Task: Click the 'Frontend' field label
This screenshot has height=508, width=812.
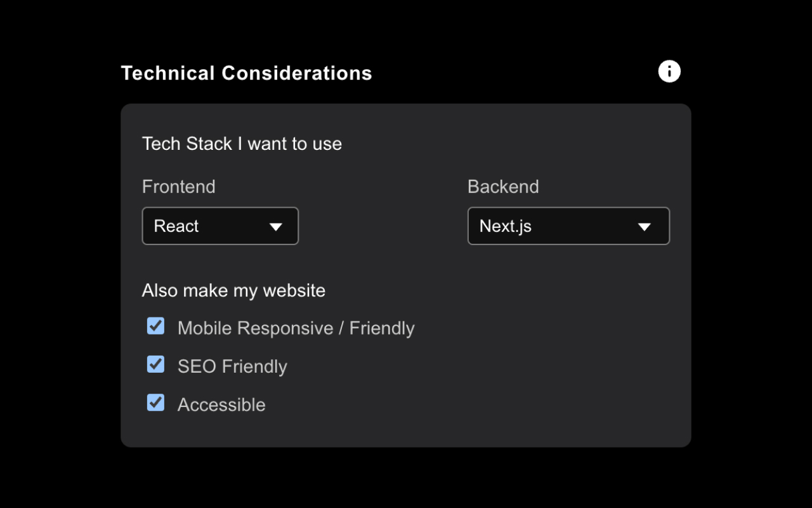Action: [178, 187]
